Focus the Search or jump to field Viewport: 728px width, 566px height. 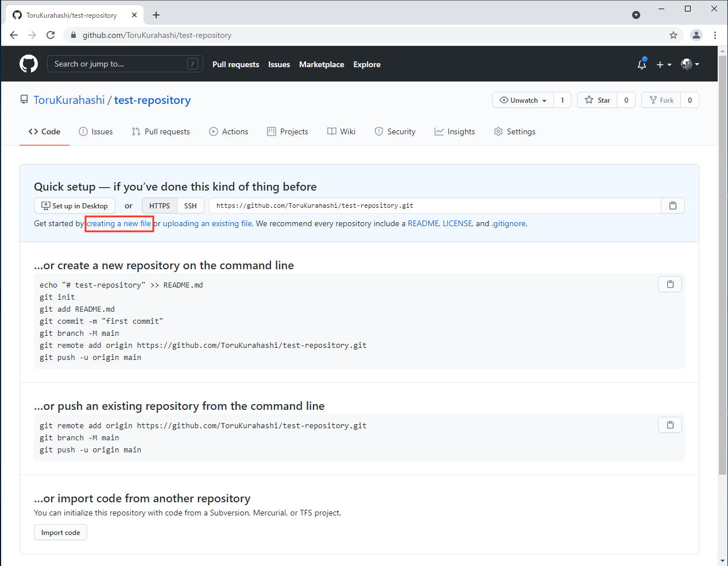point(125,64)
